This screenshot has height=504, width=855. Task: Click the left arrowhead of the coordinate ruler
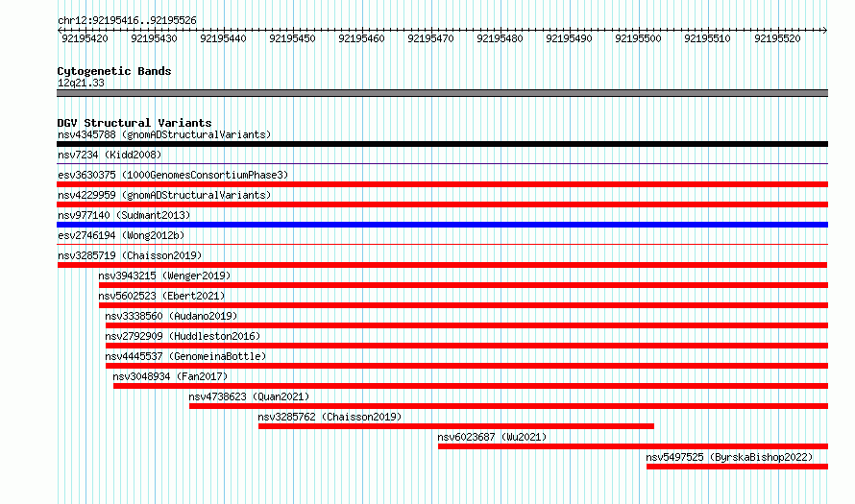[60, 30]
